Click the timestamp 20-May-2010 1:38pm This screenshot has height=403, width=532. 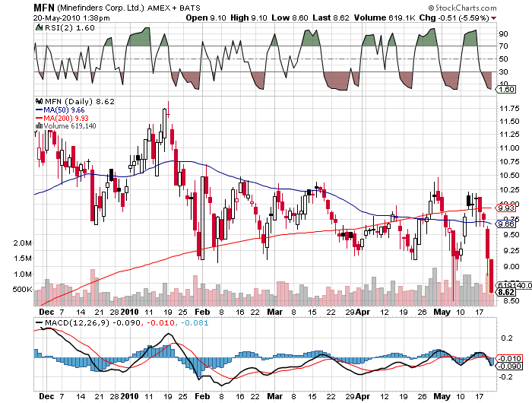(71, 18)
